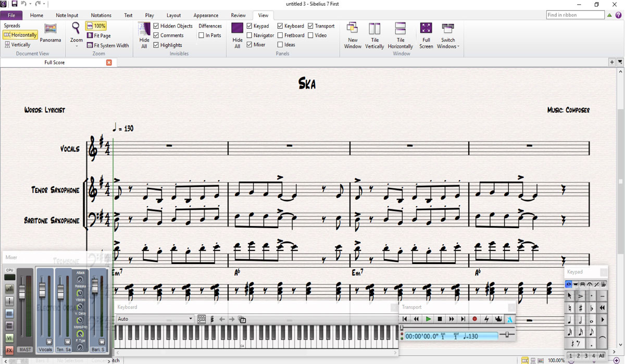This screenshot has height=364, width=625.
Task: Select the whole note on Keypad
Action: tap(592, 320)
